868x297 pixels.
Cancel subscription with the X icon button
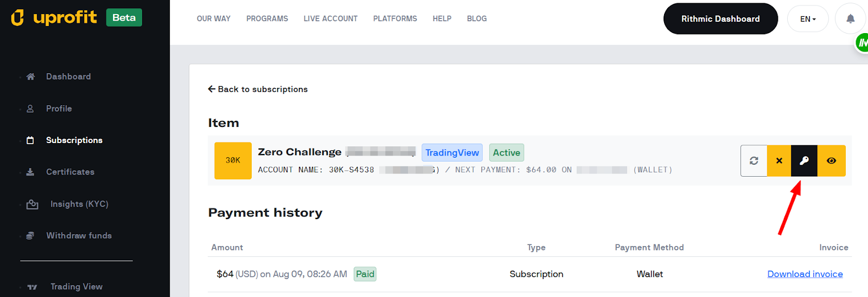(779, 160)
